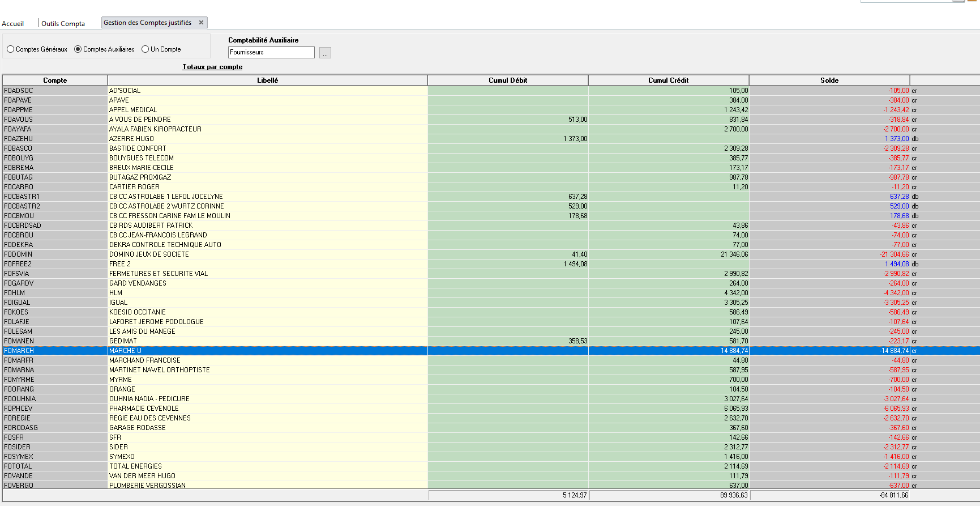Viewport: 980px width, 506px height.
Task: Click the BREUX MARIE-CECILE label
Action: point(142,168)
